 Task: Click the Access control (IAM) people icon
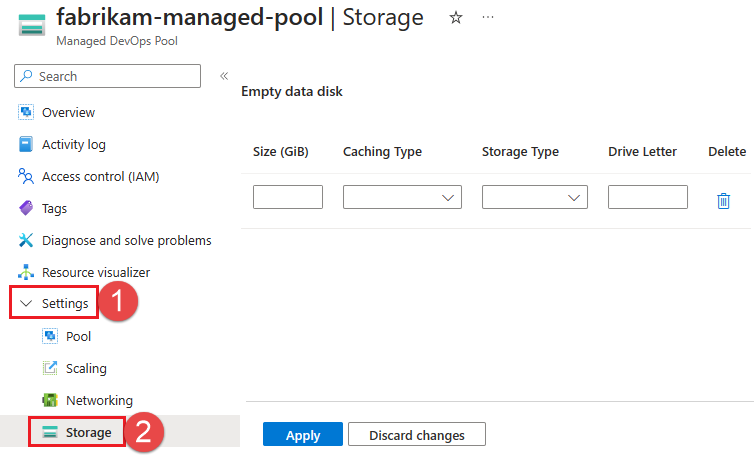[x=27, y=176]
